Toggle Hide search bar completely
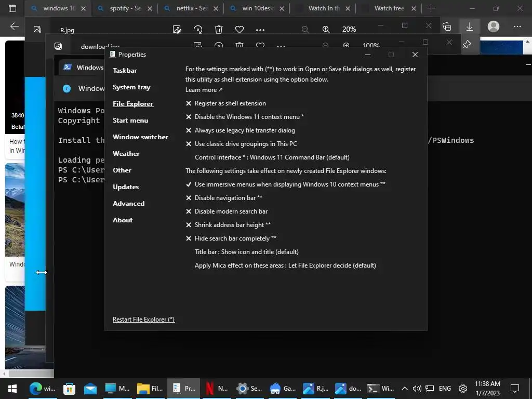The image size is (532, 399). point(231,239)
